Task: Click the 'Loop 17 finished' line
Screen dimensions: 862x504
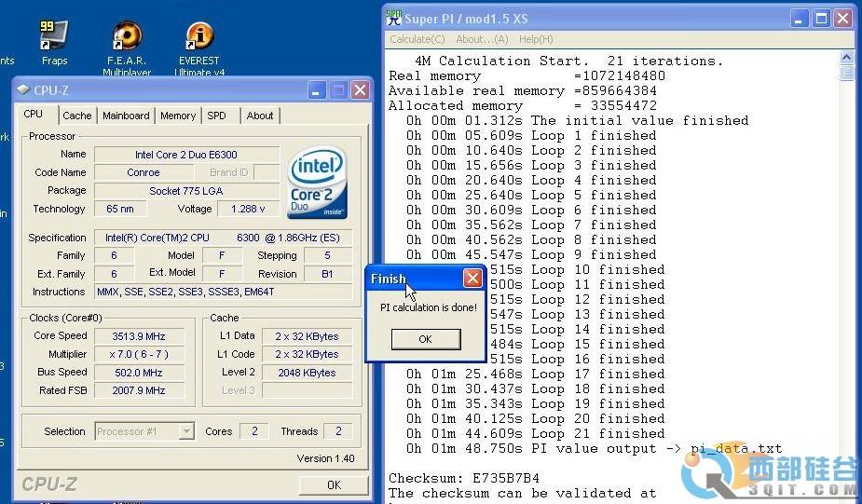Action: coord(536,375)
